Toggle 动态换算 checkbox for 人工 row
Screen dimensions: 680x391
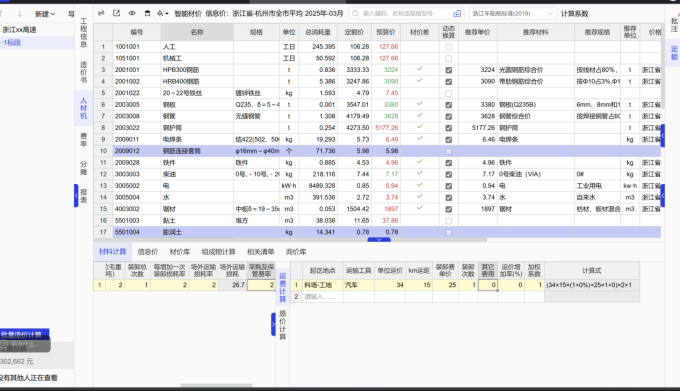(x=448, y=47)
